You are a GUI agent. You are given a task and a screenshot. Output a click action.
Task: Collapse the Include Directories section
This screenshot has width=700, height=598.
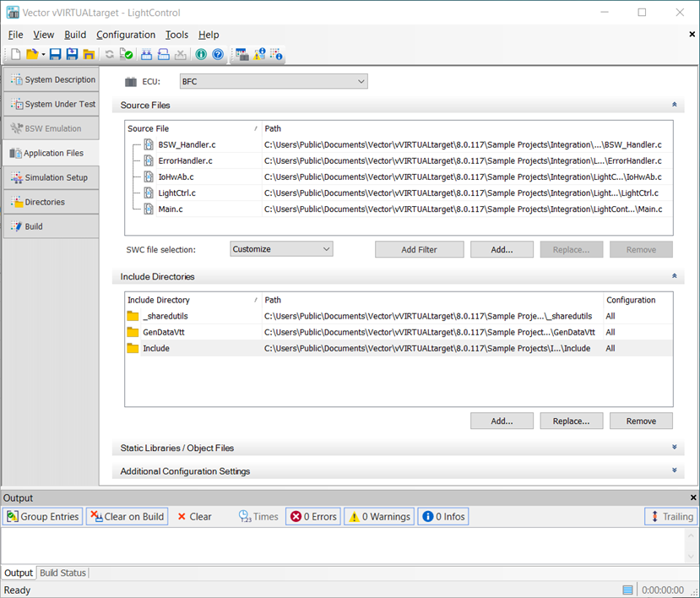coord(674,276)
